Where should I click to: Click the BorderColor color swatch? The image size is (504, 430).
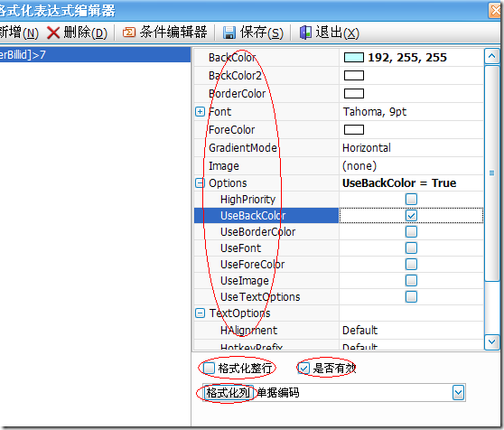tap(354, 94)
